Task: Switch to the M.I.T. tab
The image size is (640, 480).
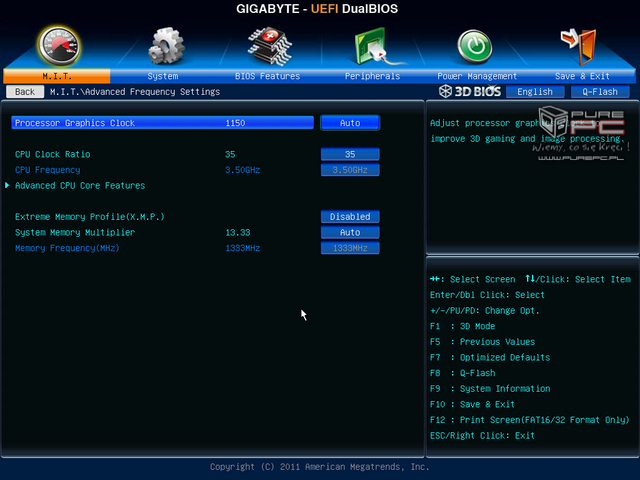Action: (57, 76)
